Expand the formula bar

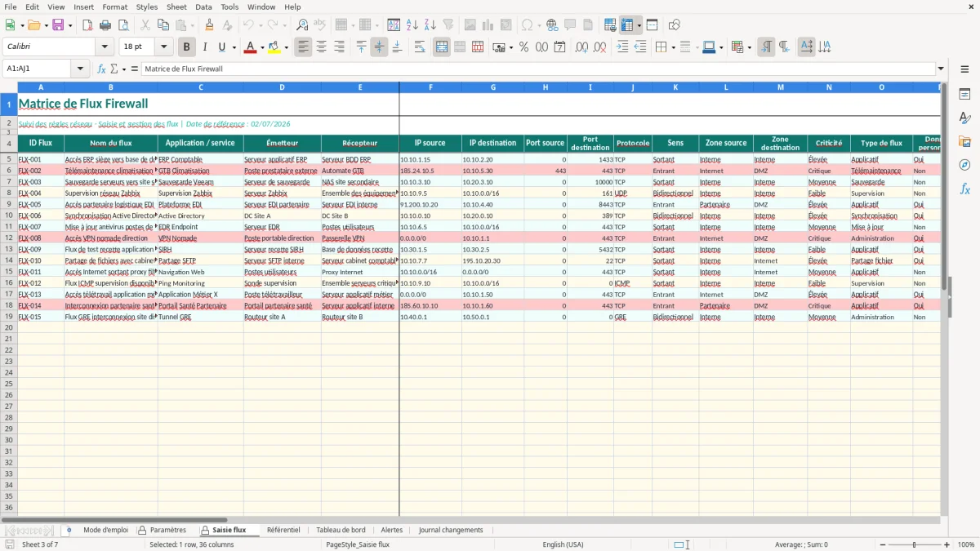941,69
